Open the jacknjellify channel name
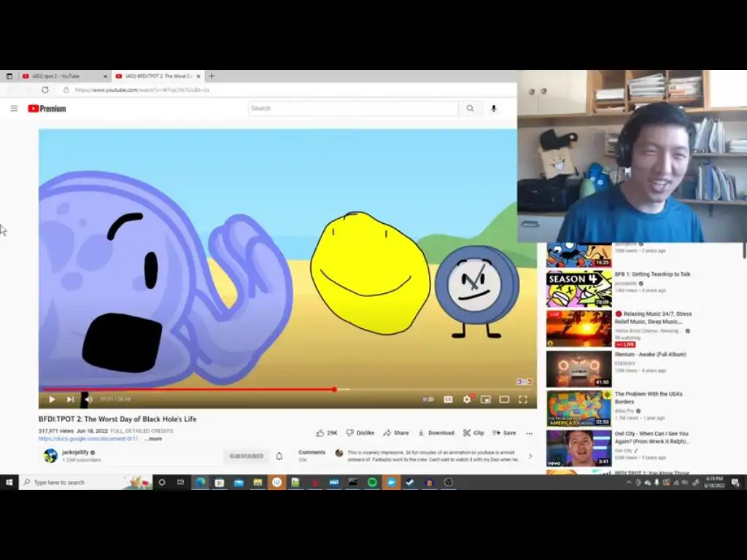747x560 pixels. point(75,452)
